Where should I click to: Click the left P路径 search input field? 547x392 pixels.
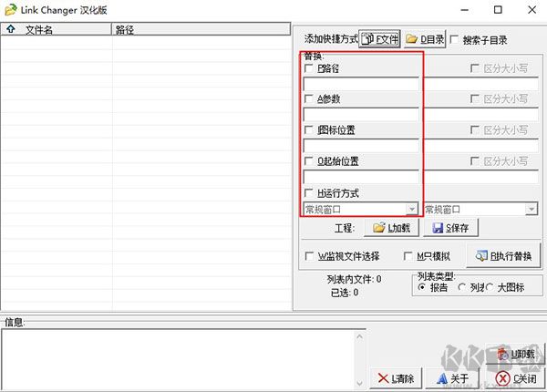pos(361,85)
